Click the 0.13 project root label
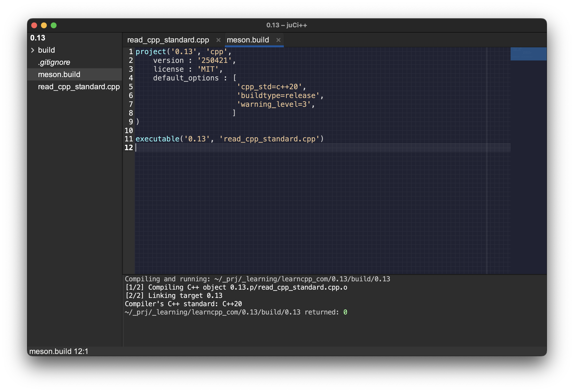Image resolution: width=574 pixels, height=392 pixels. (x=38, y=38)
